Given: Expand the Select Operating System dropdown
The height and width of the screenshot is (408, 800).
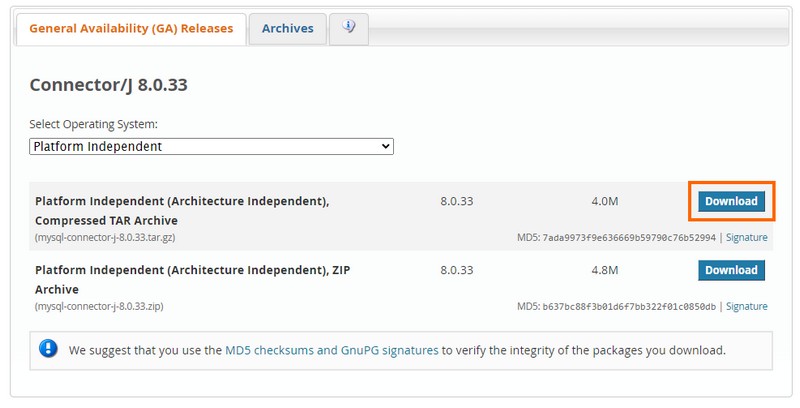Looking at the screenshot, I should tap(211, 146).
